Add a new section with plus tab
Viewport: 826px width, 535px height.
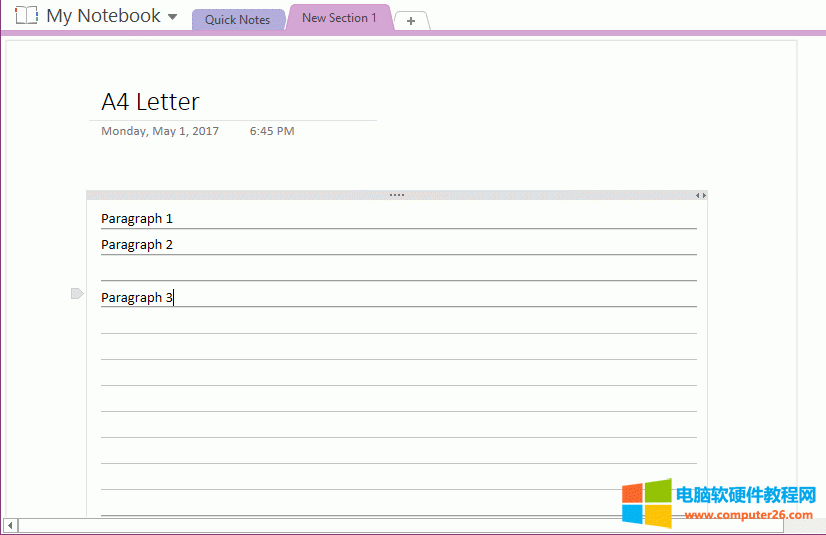click(x=411, y=21)
